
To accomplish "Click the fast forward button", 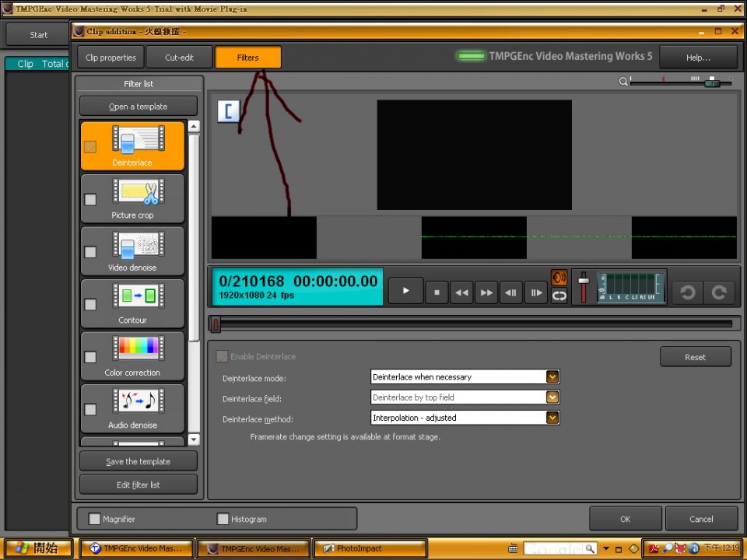I will click(486, 292).
